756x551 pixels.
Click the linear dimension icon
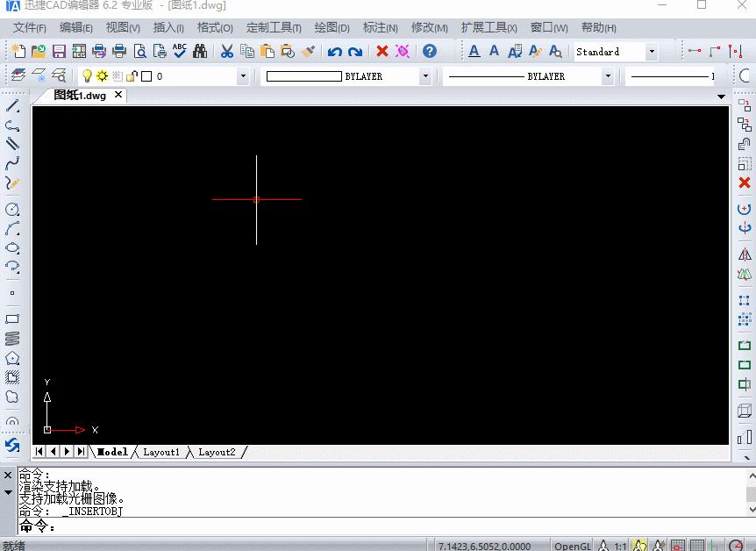pyautogui.click(x=695, y=51)
